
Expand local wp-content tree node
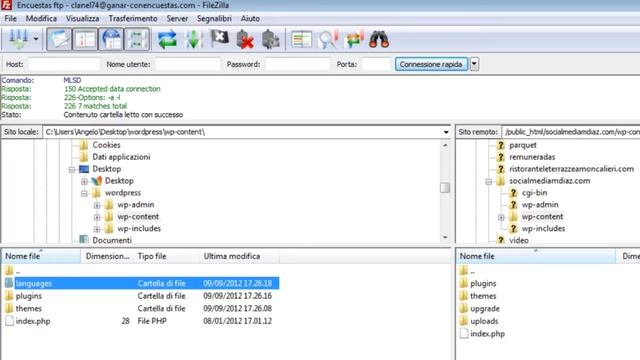[97, 217]
